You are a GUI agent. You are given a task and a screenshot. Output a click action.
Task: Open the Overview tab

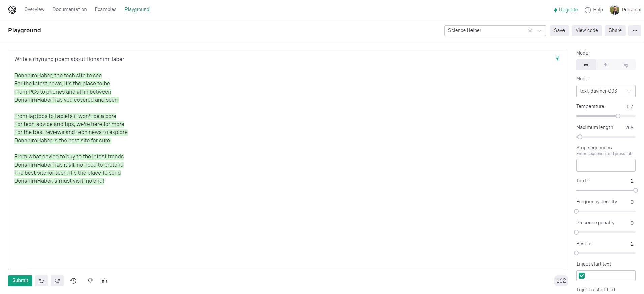tap(34, 9)
